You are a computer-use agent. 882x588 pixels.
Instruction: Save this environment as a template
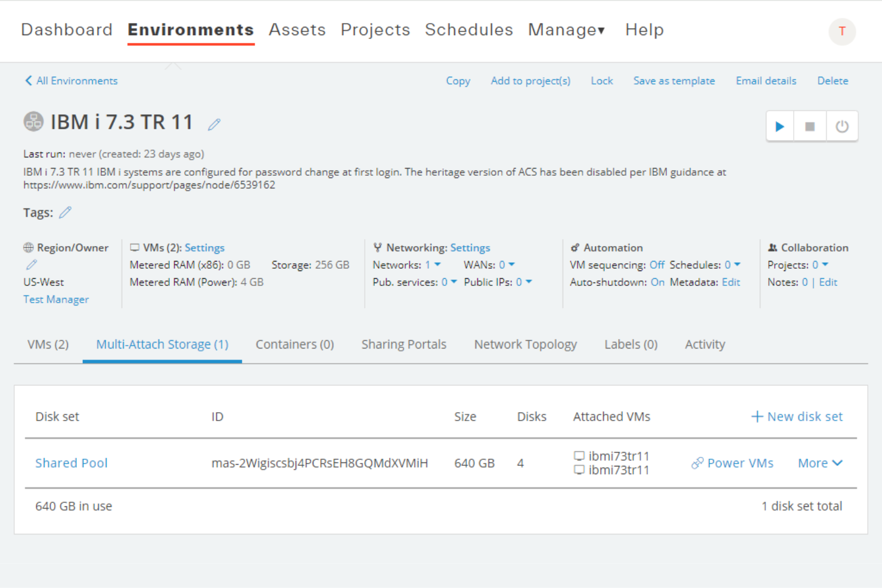pyautogui.click(x=674, y=80)
